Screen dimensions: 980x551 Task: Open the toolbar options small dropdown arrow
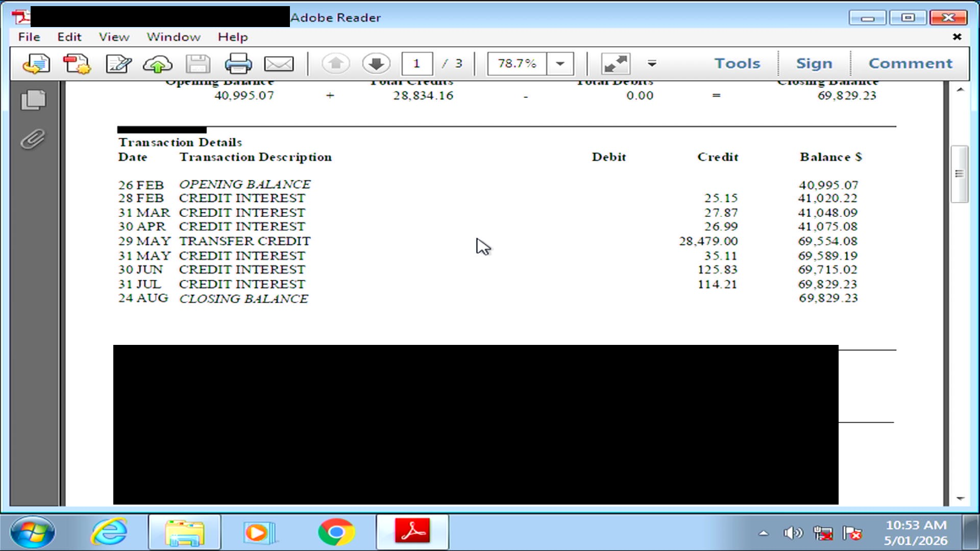click(652, 64)
